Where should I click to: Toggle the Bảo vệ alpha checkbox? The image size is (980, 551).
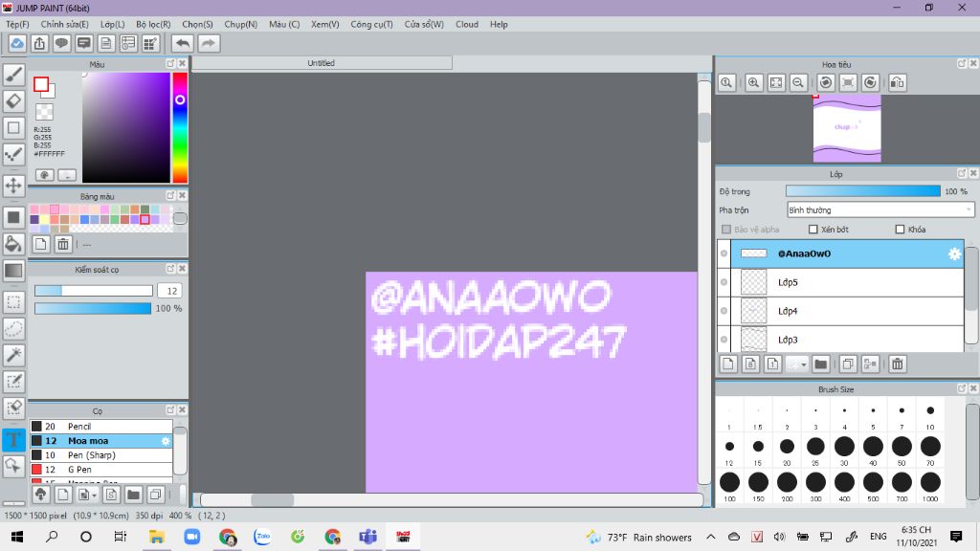tap(726, 230)
